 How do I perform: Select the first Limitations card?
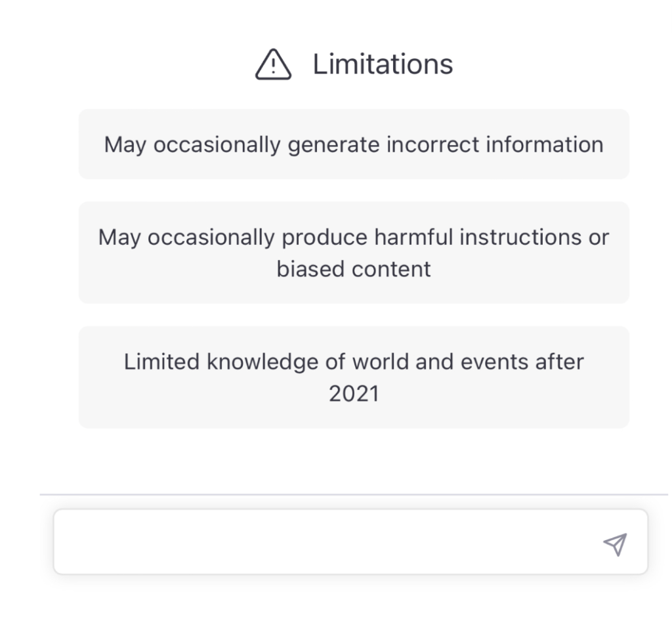(x=354, y=144)
